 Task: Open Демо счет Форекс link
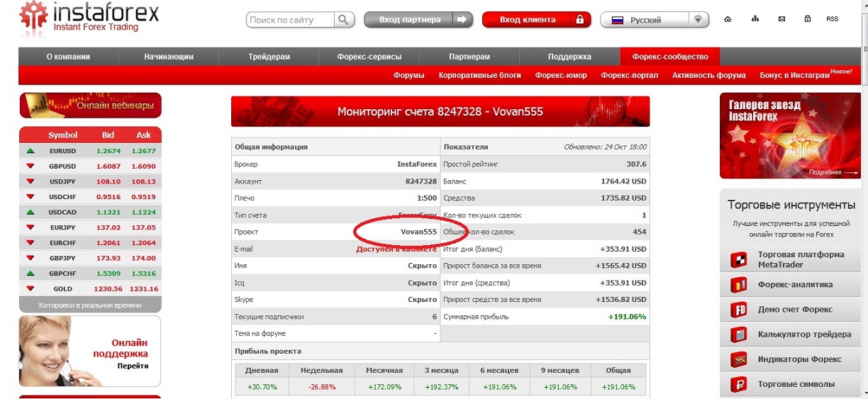pyautogui.click(x=795, y=309)
